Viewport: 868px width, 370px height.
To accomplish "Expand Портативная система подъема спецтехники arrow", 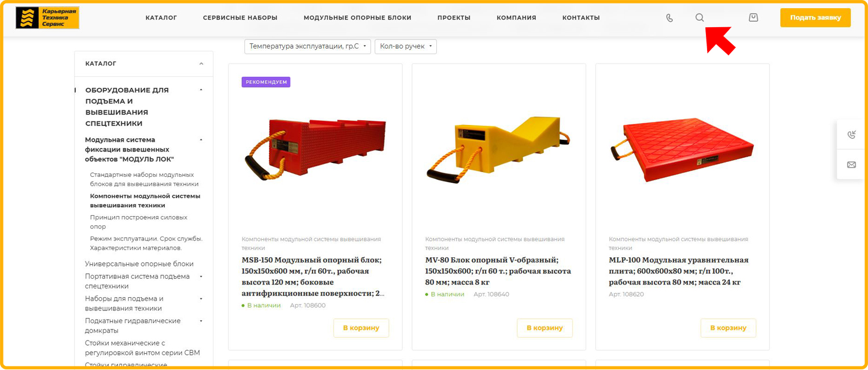I will click(201, 277).
